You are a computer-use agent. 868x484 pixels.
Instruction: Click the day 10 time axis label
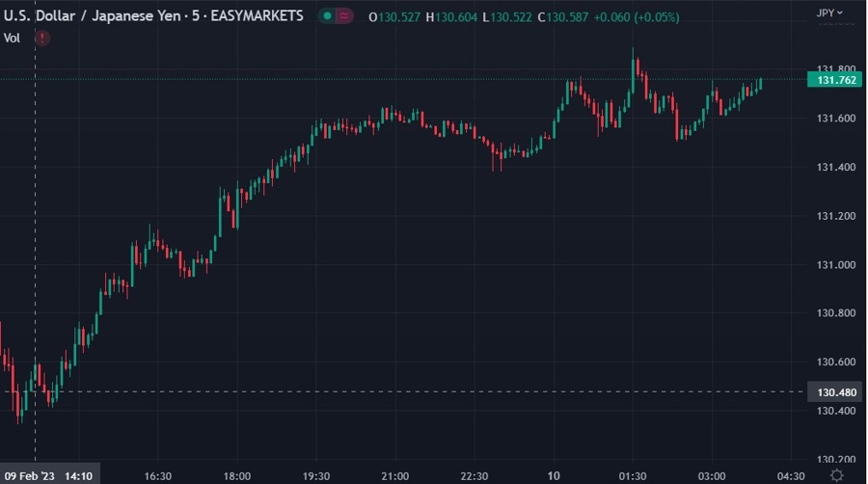(x=554, y=476)
